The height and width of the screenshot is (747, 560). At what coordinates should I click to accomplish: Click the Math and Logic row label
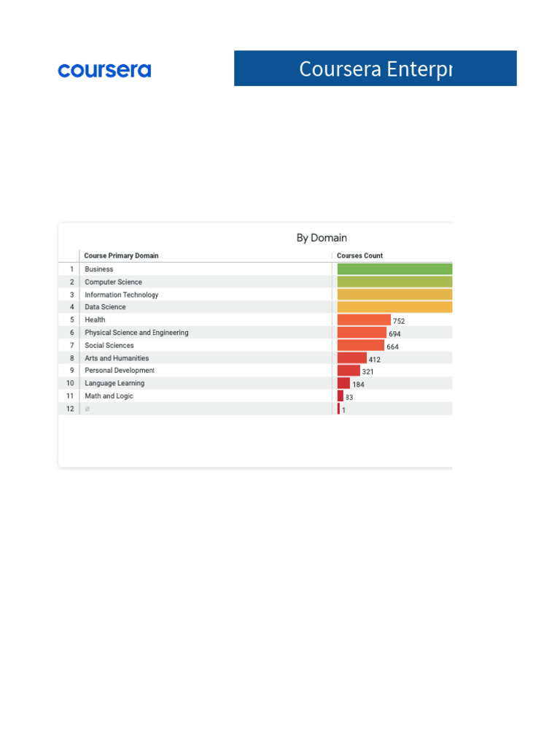[109, 396]
